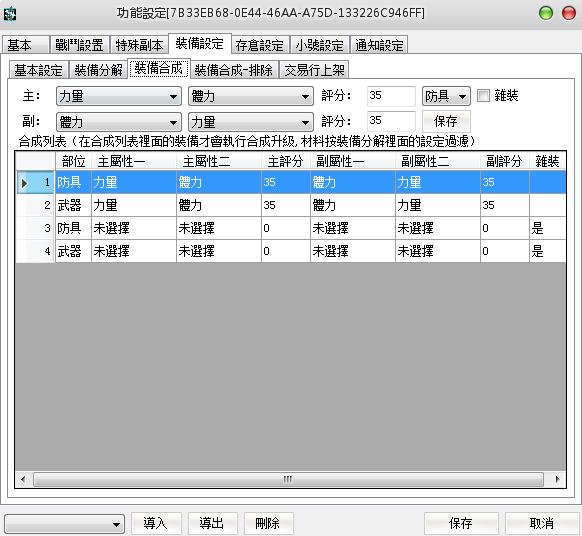Expand the 防具 part type dropdown

[x=446, y=96]
